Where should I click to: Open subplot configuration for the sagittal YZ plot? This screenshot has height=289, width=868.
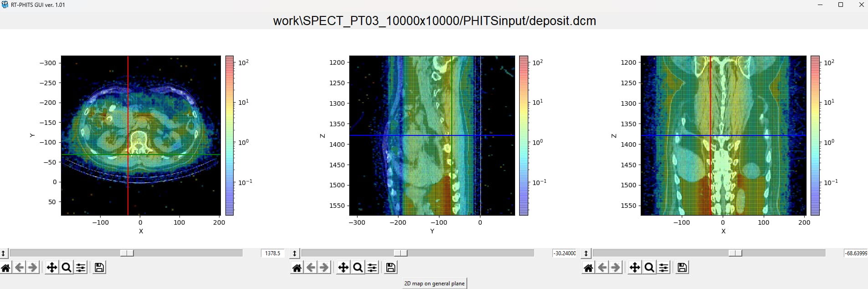pyautogui.click(x=373, y=268)
